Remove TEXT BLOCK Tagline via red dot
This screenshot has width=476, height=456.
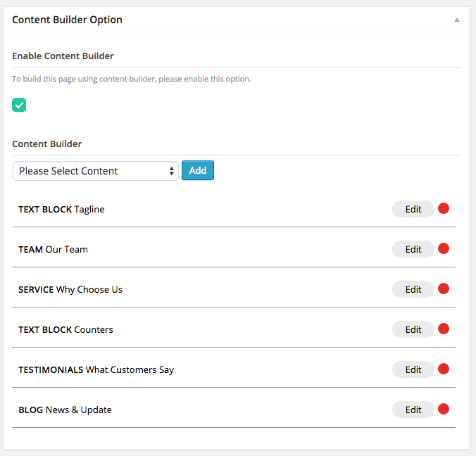click(444, 209)
